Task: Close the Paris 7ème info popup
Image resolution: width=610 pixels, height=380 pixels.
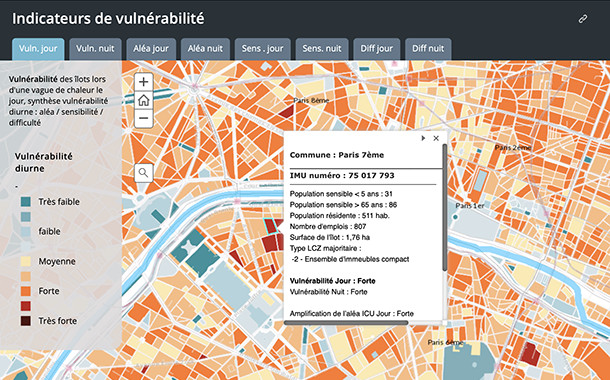Action: (436, 138)
